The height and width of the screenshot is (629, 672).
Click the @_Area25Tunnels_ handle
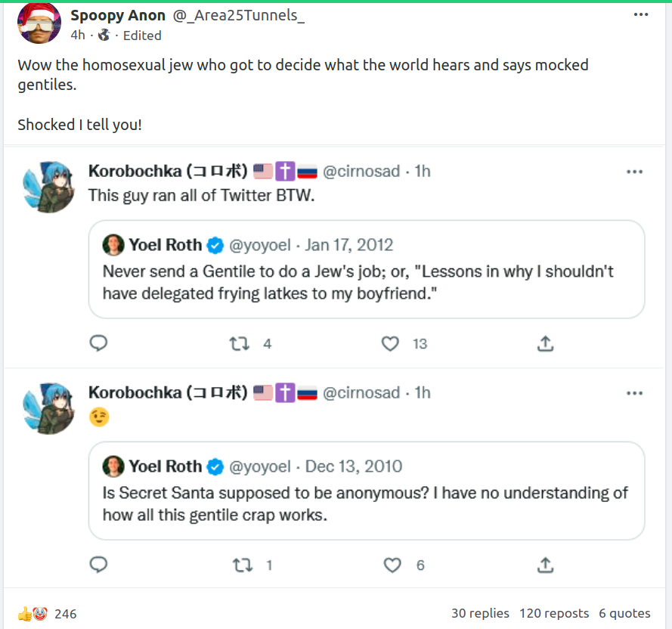pyautogui.click(x=238, y=15)
